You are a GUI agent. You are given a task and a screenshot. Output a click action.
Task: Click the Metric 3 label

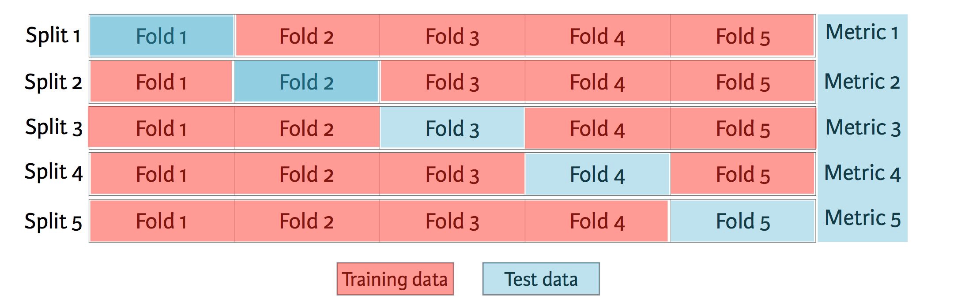click(863, 128)
